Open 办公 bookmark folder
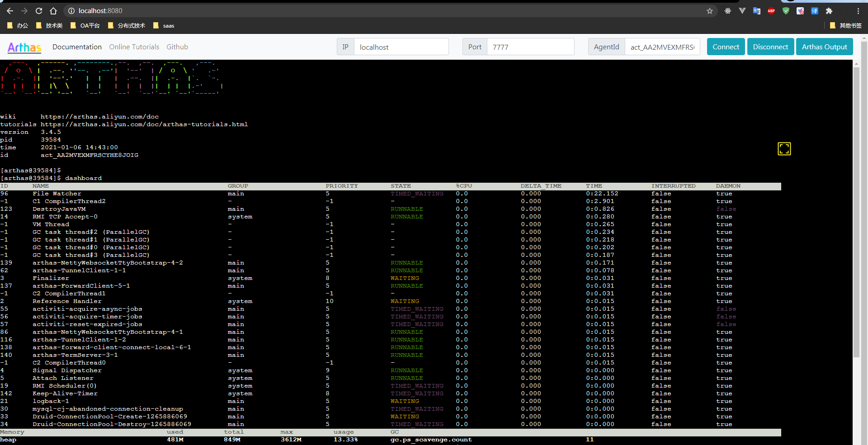 tap(18, 26)
